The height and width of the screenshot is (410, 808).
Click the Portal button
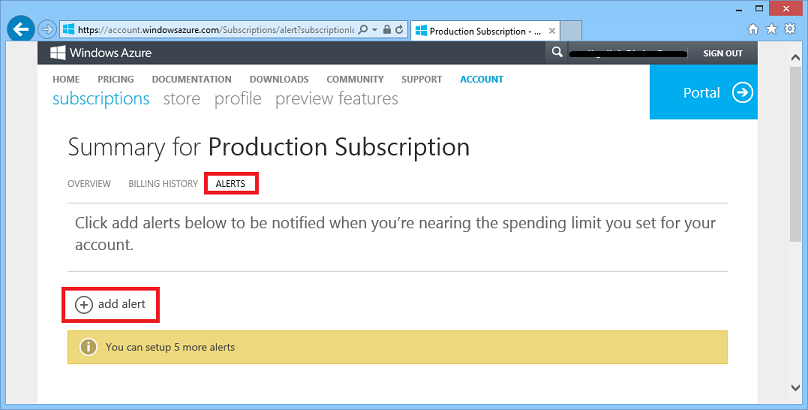(703, 92)
